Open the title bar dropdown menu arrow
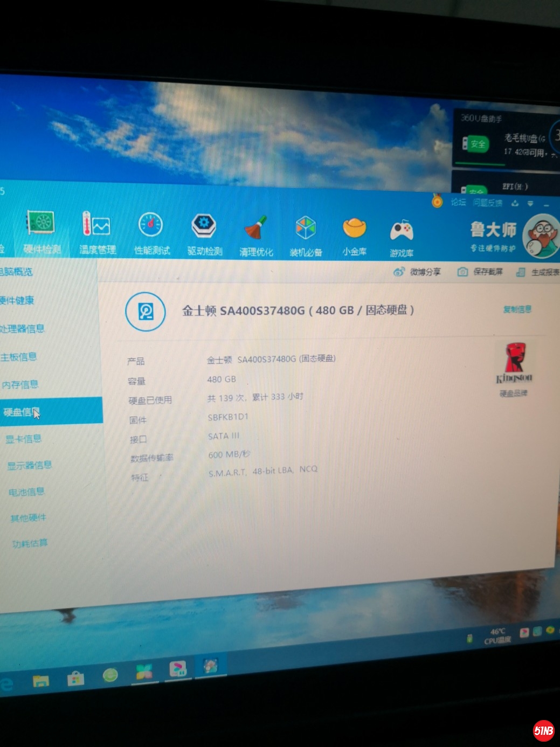The height and width of the screenshot is (747, 560). coord(530,204)
